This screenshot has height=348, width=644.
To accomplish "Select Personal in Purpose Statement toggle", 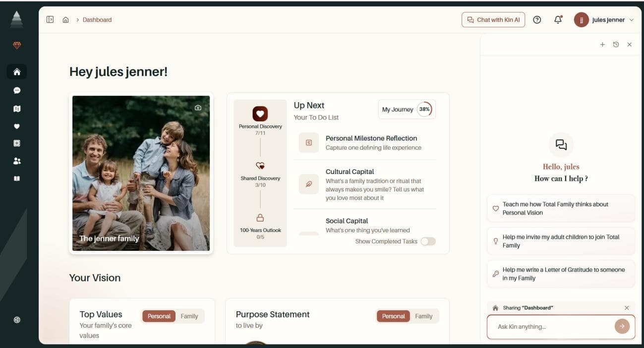I will [394, 316].
